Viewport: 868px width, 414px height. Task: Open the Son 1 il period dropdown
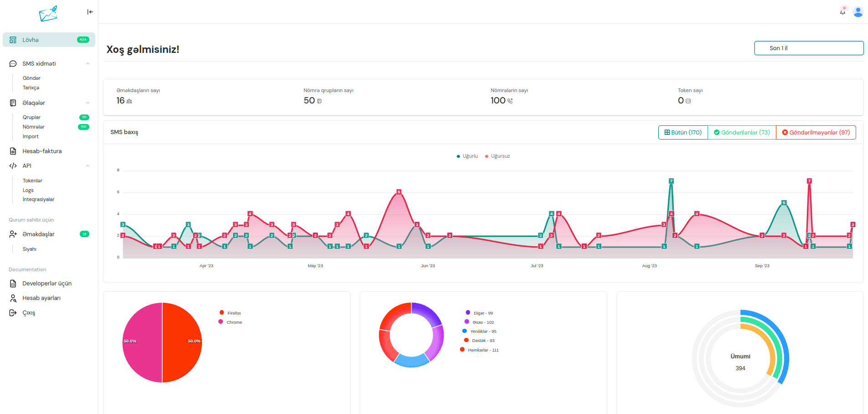(x=809, y=48)
